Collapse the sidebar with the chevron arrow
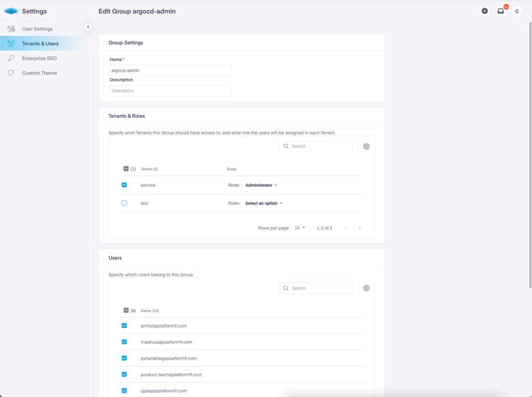This screenshot has width=532, height=397. (x=88, y=26)
